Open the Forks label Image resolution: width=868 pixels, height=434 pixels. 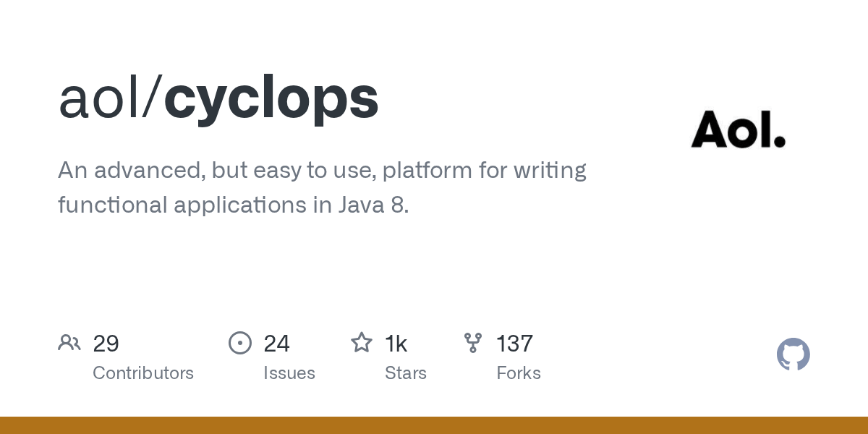[519, 373]
